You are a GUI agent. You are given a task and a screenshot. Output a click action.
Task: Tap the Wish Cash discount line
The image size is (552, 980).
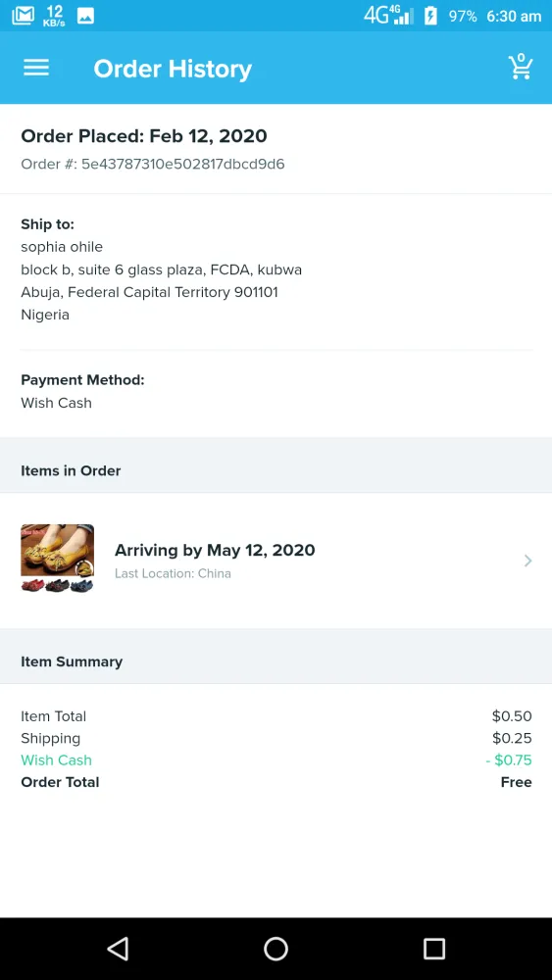point(276,760)
